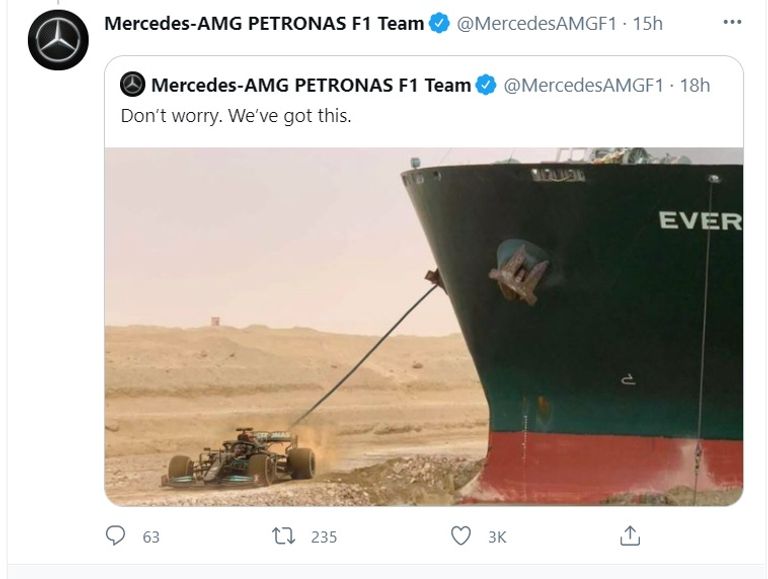Click "Don't worry. We've got this." text
The width and height of the screenshot is (768, 579).
coord(236,115)
